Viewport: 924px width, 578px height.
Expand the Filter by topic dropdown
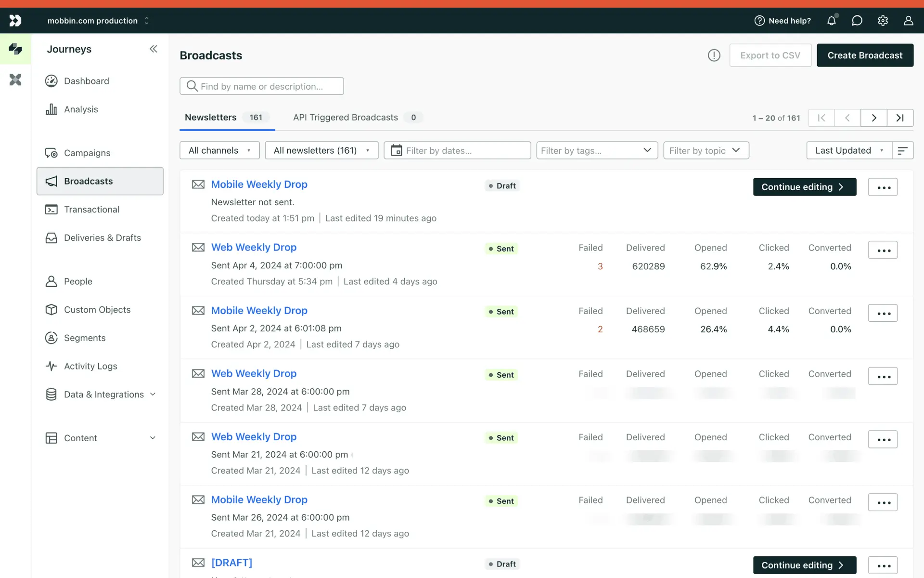706,150
